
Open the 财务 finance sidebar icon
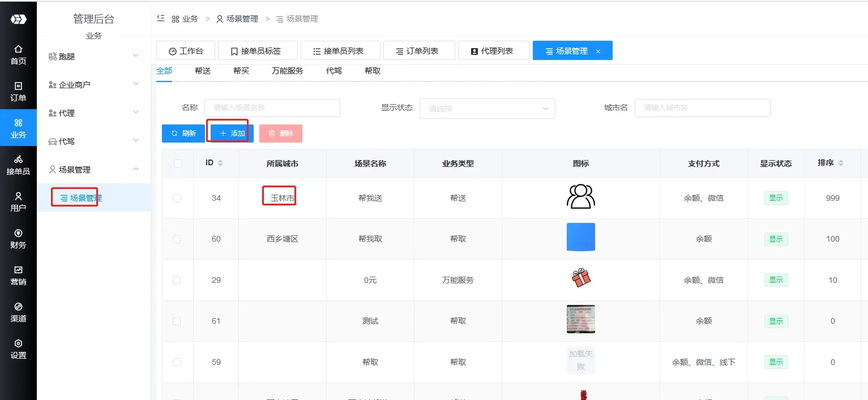pos(18,233)
